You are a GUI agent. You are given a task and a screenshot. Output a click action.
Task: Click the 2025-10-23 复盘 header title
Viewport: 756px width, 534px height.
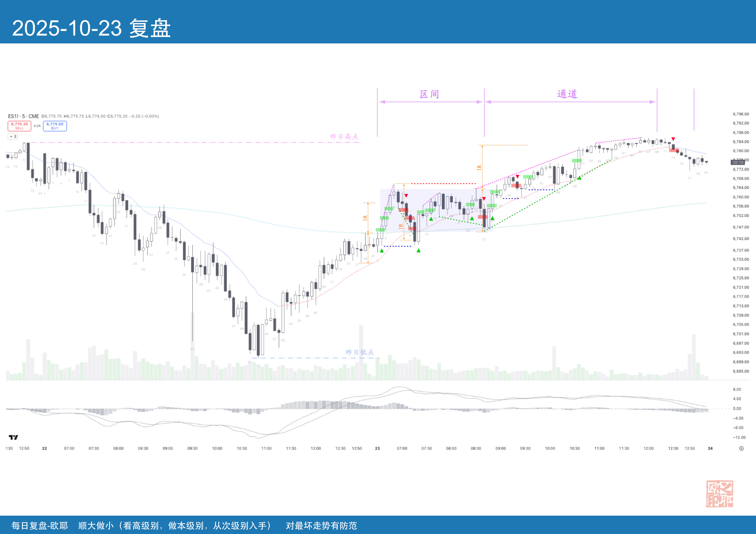coord(91,28)
